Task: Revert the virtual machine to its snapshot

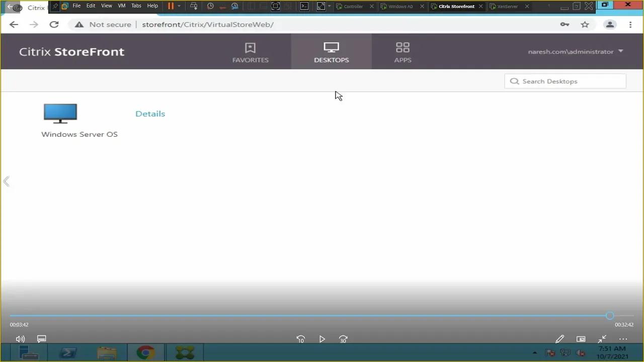Action: pos(222,6)
